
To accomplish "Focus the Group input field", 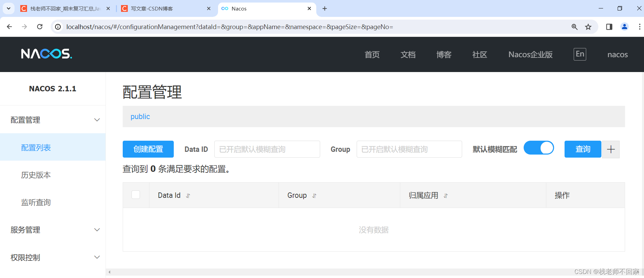I will [409, 149].
